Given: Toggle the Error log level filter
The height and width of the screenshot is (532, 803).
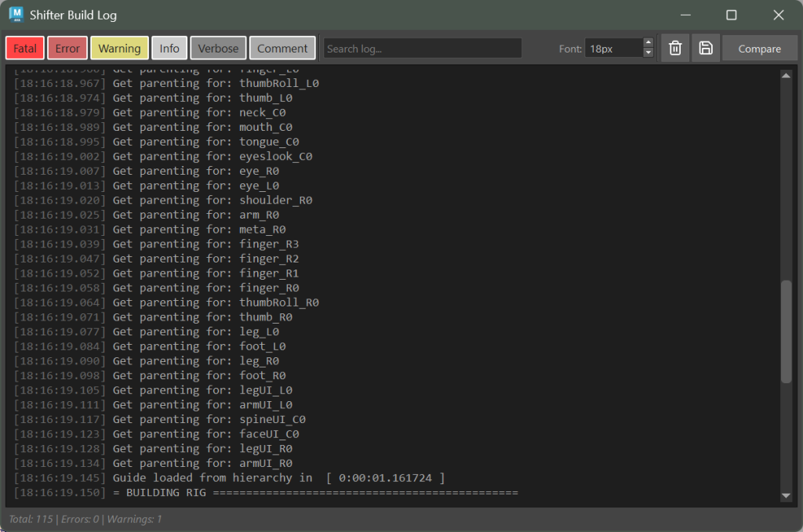Looking at the screenshot, I should coord(67,49).
